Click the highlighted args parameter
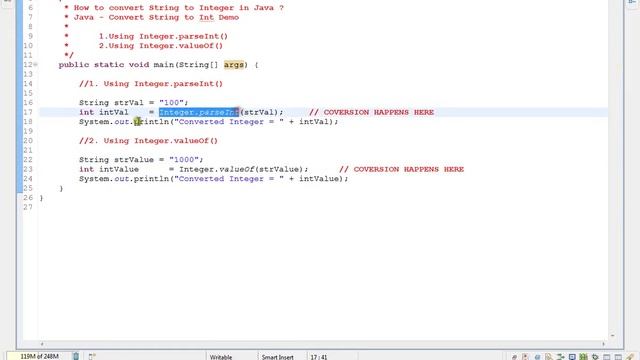Image resolution: width=640 pixels, height=360 pixels. pos(234,64)
